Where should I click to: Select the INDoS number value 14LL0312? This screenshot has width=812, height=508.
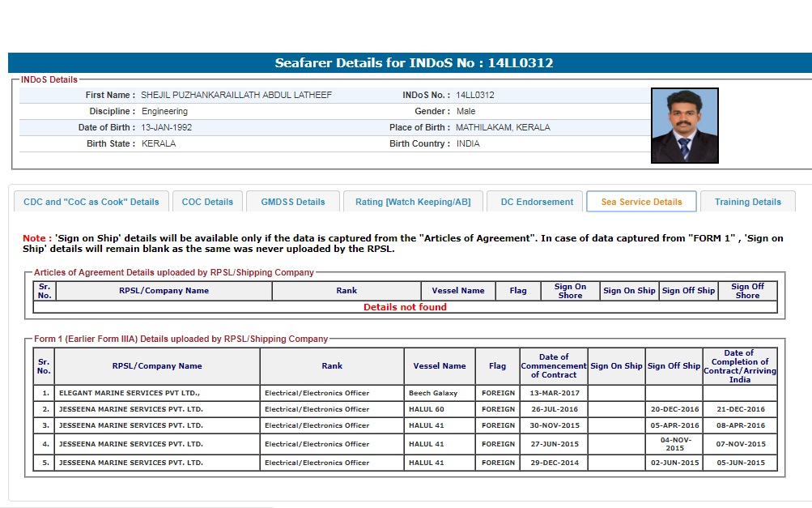[475, 95]
